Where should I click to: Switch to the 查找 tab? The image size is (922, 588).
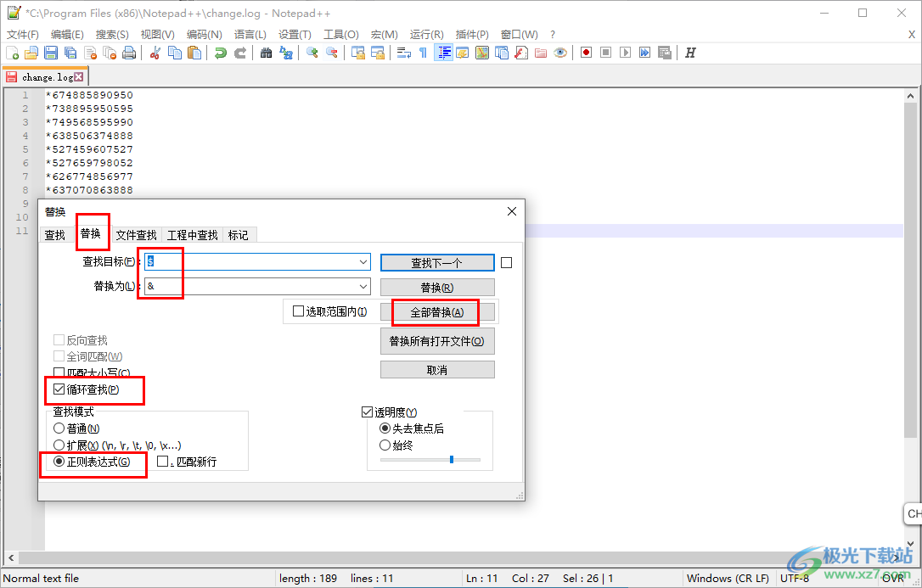54,235
